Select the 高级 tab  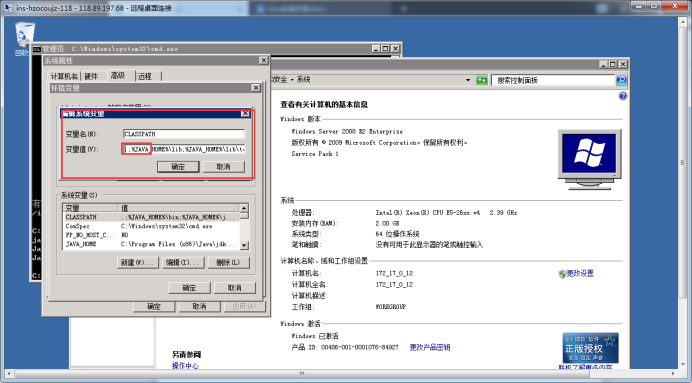pos(118,75)
